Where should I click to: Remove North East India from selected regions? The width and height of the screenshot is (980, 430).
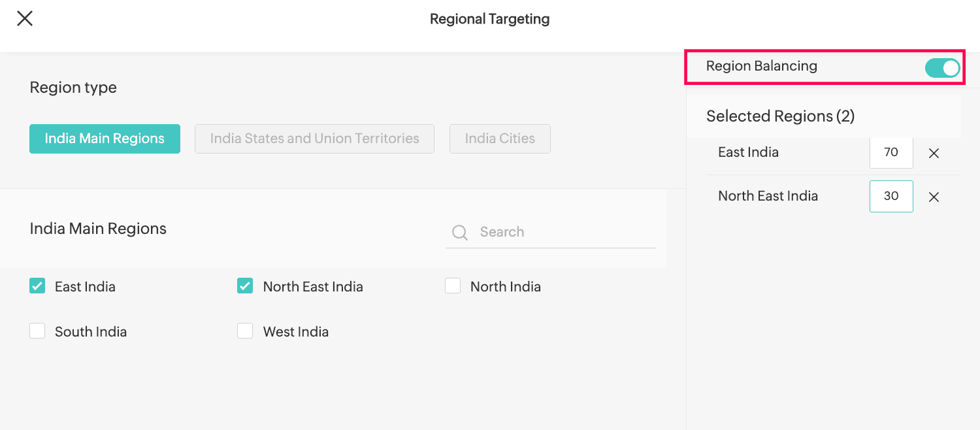934,197
